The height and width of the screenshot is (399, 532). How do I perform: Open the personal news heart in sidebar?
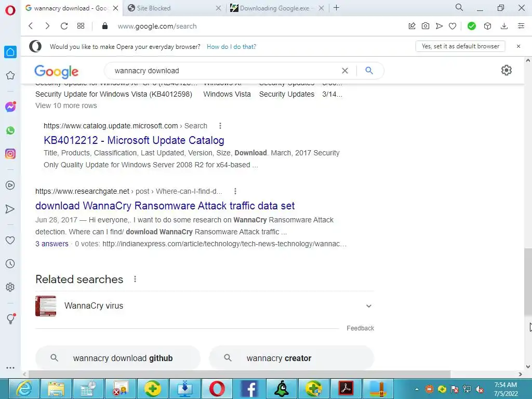tap(10, 240)
